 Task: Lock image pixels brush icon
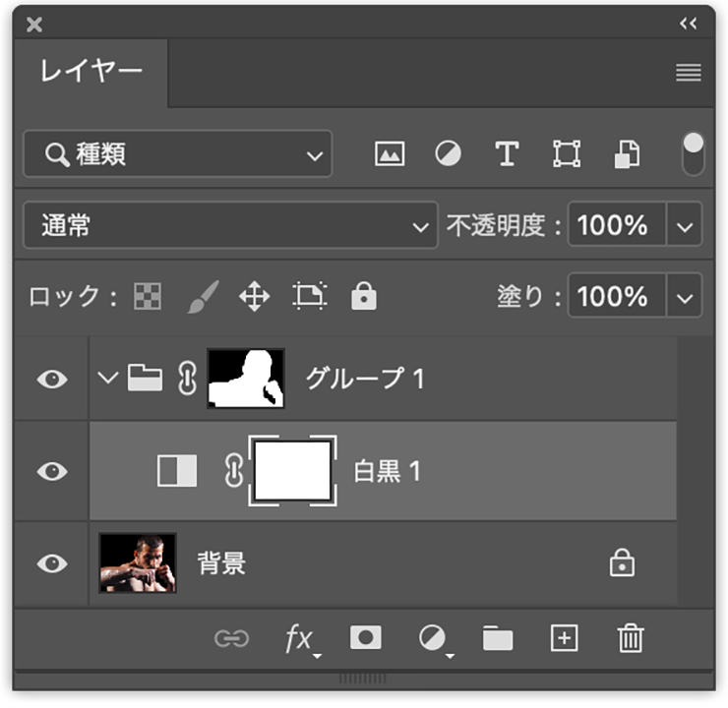(202, 296)
